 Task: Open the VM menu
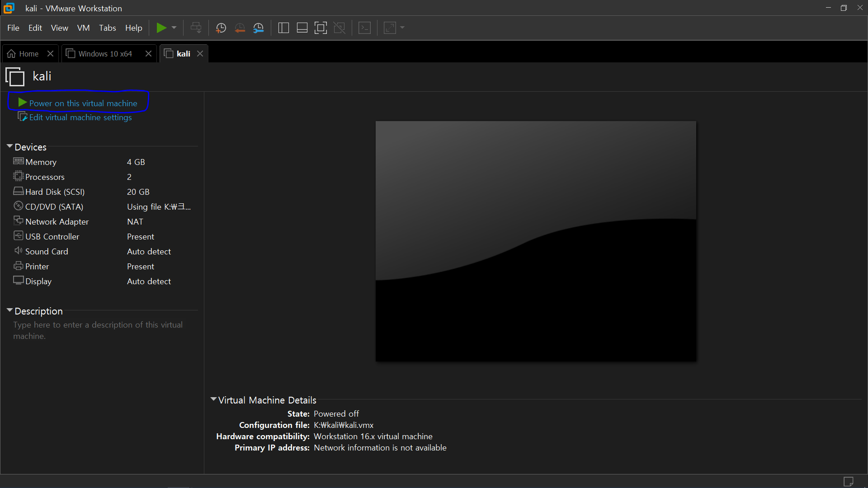83,28
